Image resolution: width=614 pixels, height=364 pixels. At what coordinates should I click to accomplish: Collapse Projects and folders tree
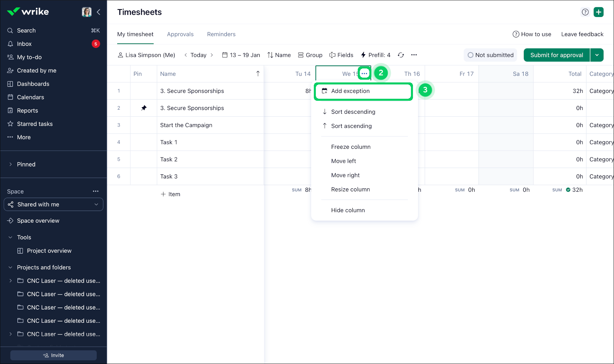coord(11,267)
